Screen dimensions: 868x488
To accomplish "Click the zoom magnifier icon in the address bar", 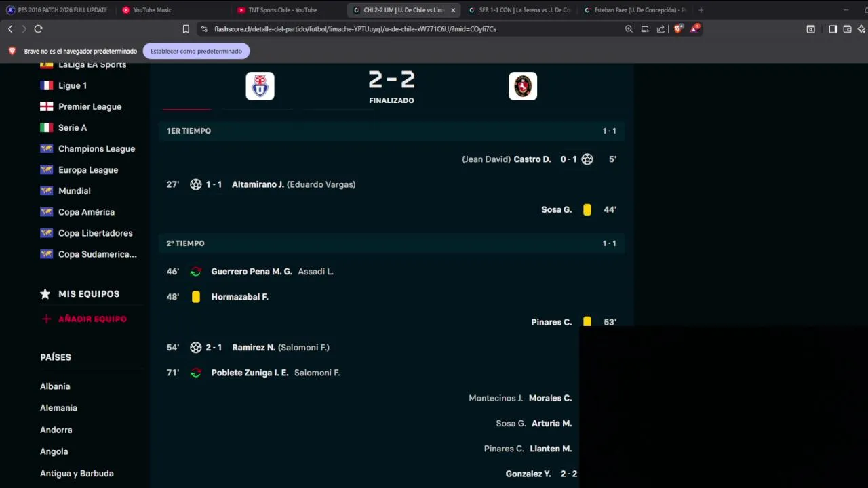I will pyautogui.click(x=629, y=29).
